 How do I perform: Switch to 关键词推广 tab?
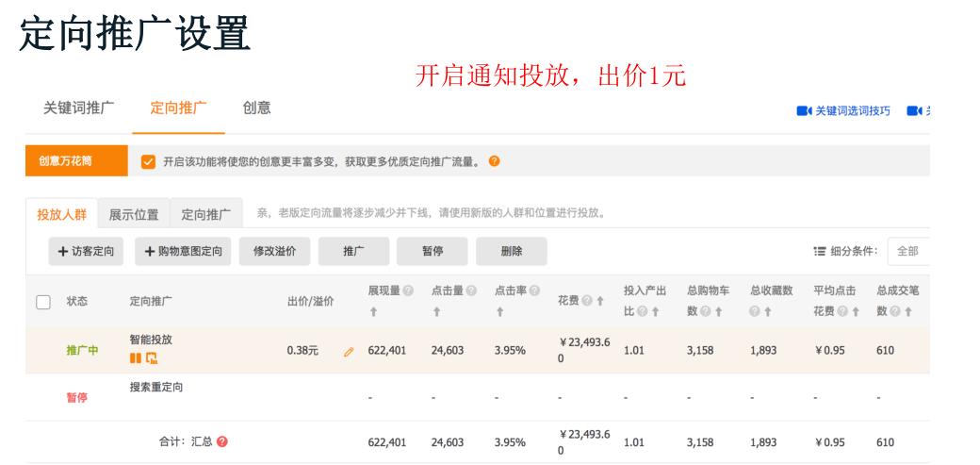79,108
